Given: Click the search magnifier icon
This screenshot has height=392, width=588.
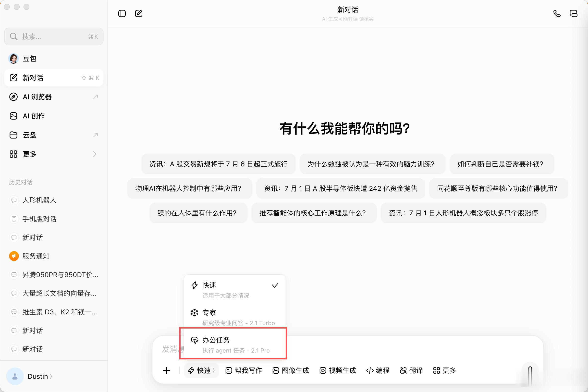Looking at the screenshot, I should click(13, 37).
